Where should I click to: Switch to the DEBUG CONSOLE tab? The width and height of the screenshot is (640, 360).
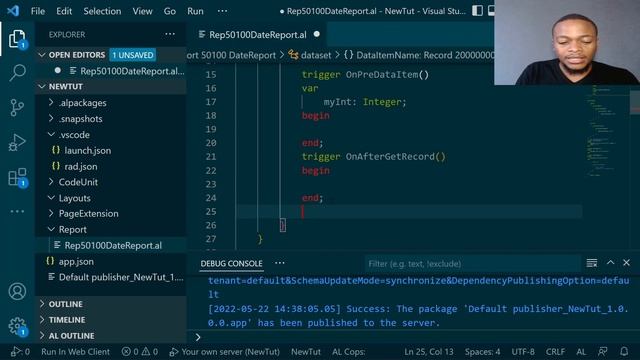click(x=231, y=264)
